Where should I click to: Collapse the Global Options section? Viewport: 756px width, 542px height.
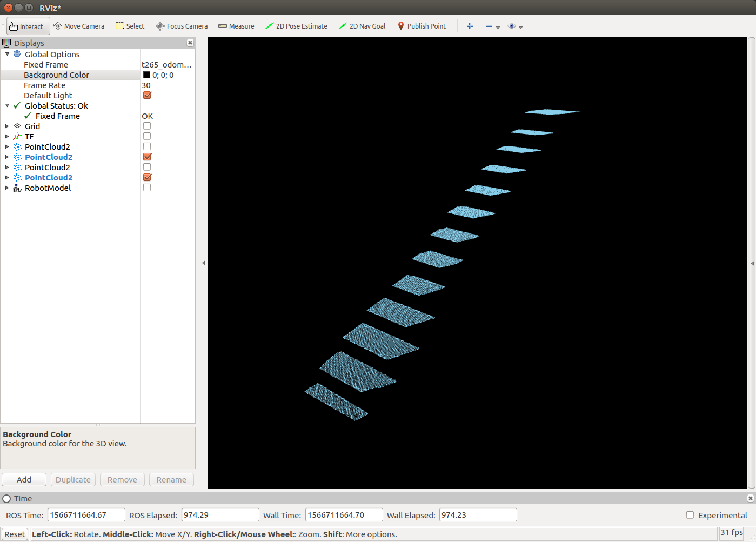tap(8, 54)
